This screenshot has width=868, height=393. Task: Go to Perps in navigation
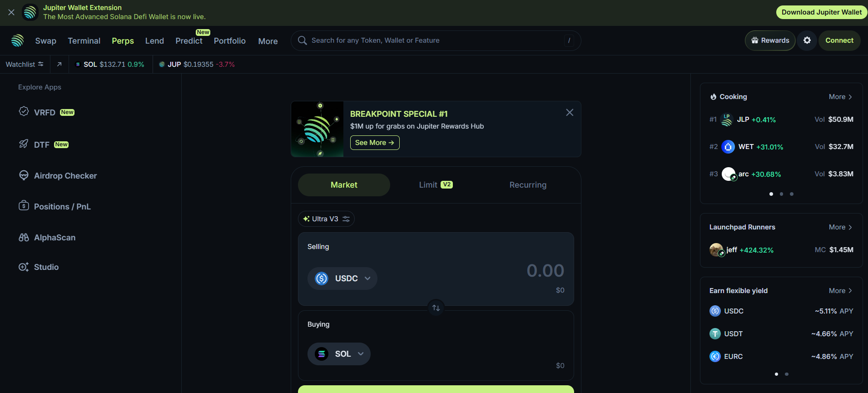tap(123, 41)
